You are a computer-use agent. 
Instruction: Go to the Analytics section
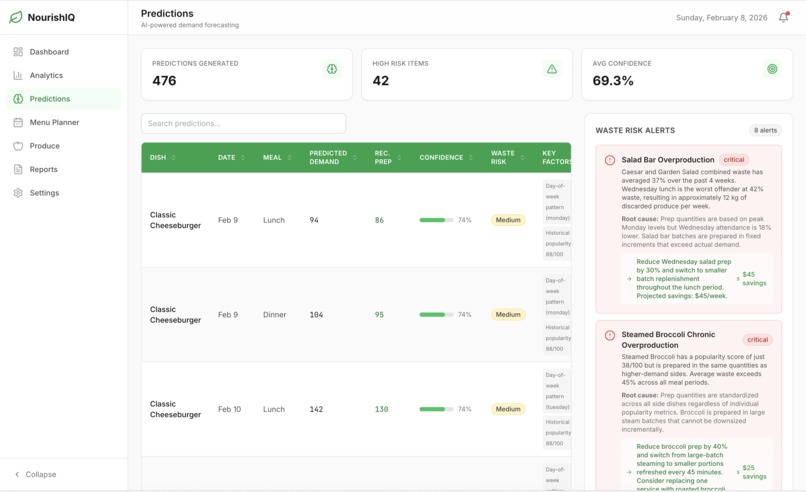[x=64, y=75]
